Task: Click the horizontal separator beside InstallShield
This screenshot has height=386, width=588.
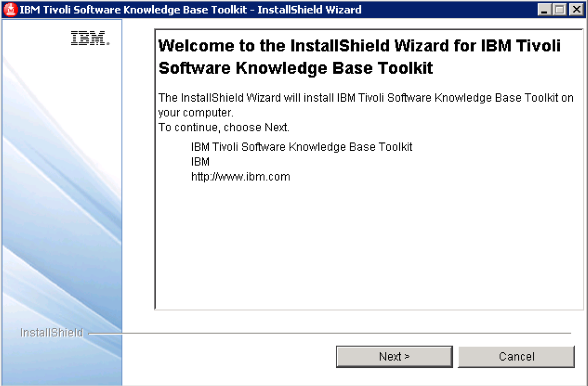Action: point(332,333)
